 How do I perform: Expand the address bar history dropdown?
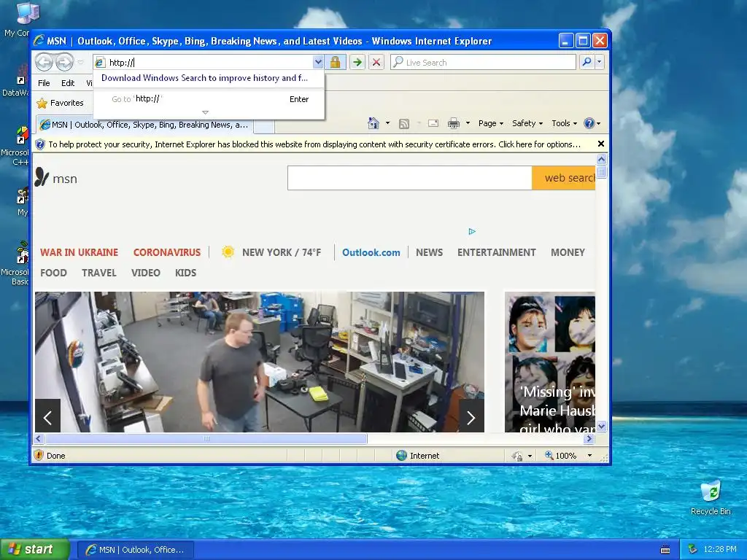pos(318,62)
